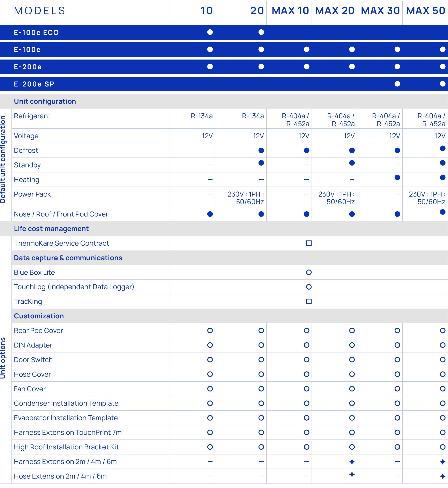Click the Rear Pod Cover circle for model 10

coord(210,330)
